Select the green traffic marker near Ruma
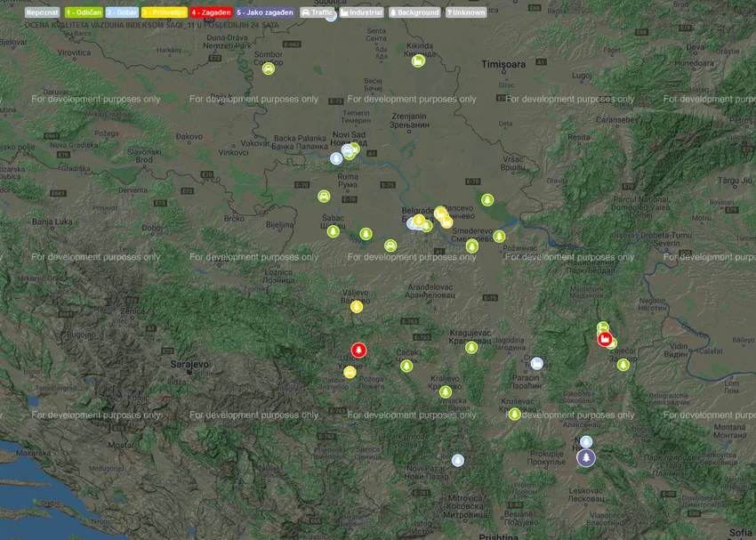 324,197
